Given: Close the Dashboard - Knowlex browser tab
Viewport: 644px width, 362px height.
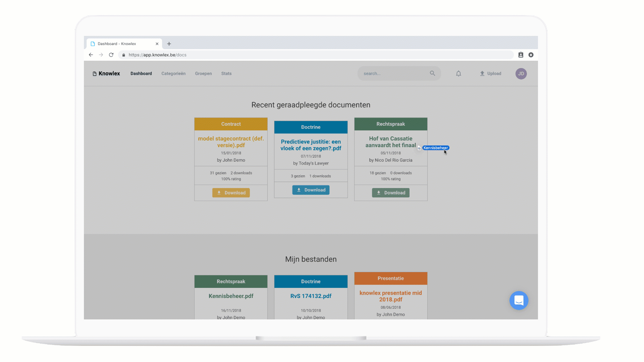Looking at the screenshot, I should (x=157, y=44).
